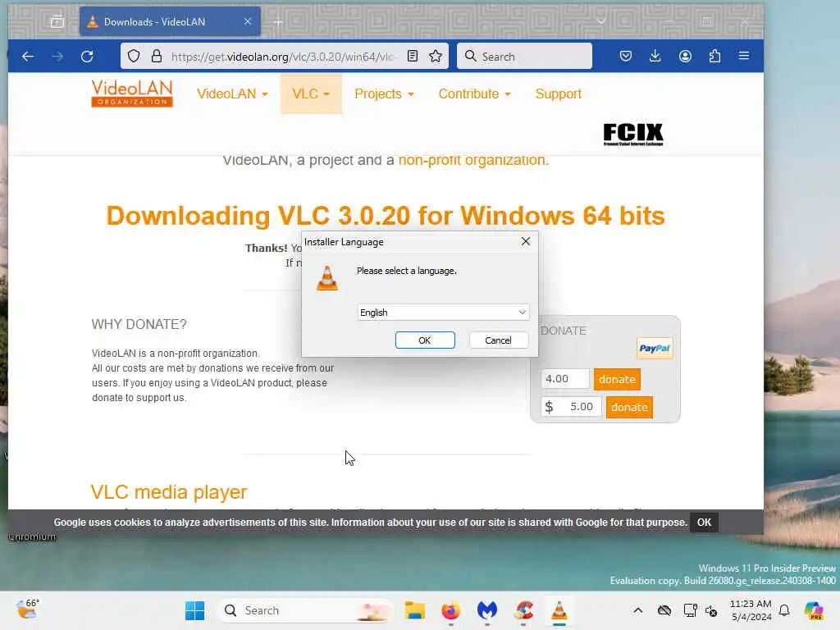This screenshot has width=840, height=630.
Task: Click the VideoLAN organization logo
Action: click(x=132, y=94)
